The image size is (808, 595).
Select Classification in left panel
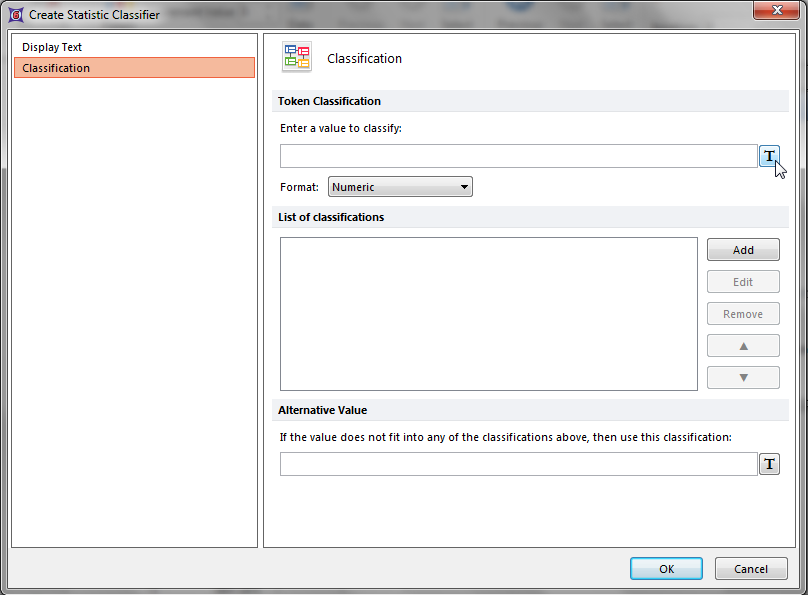pyautogui.click(x=134, y=68)
